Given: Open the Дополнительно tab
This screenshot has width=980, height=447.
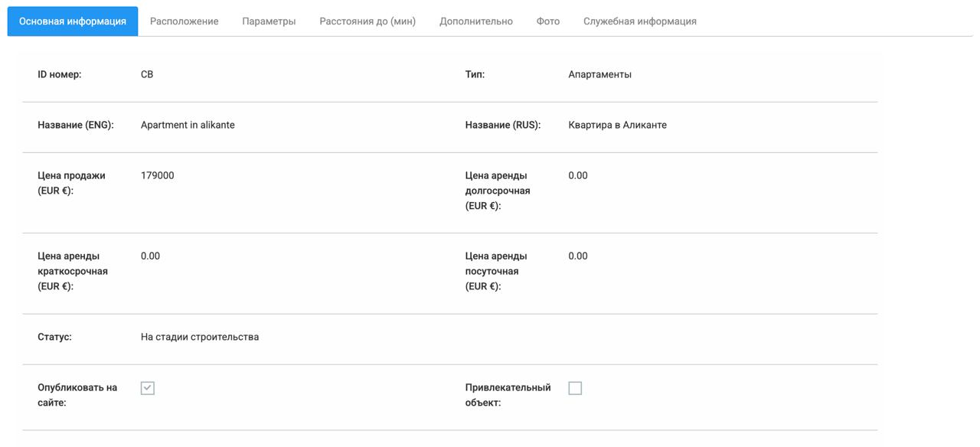Looking at the screenshot, I should coord(475,21).
